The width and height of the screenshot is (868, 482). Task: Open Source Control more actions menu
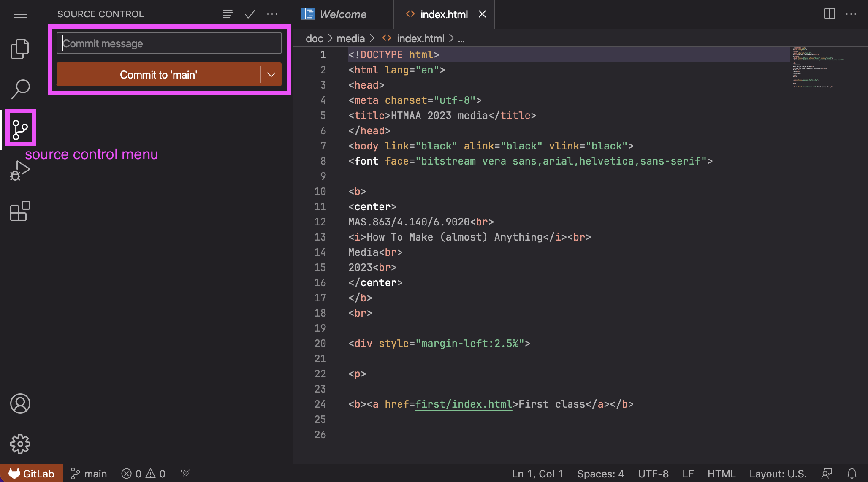pyautogui.click(x=272, y=14)
